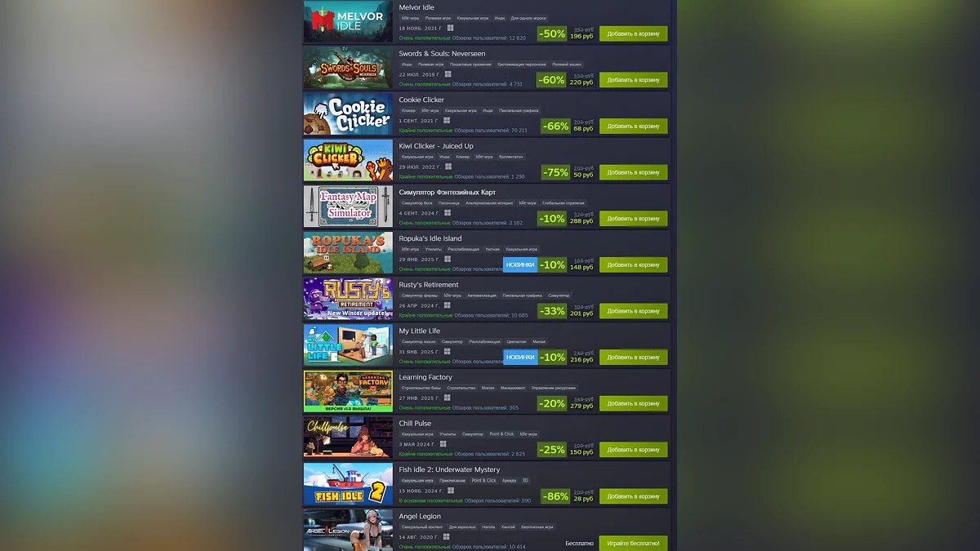980x551 pixels.
Task: Click the Windows icon on Kiwi Clicker row
Action: coord(448,167)
